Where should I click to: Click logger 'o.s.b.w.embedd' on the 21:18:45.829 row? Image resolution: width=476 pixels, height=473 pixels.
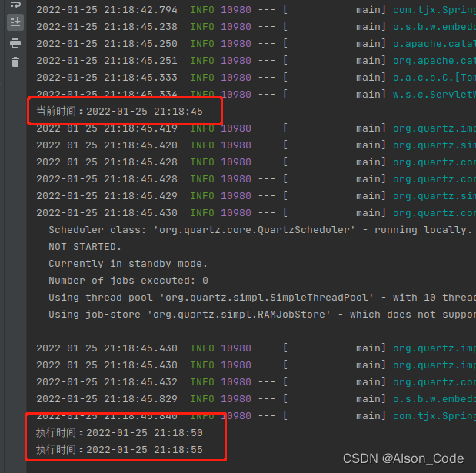click(x=434, y=399)
